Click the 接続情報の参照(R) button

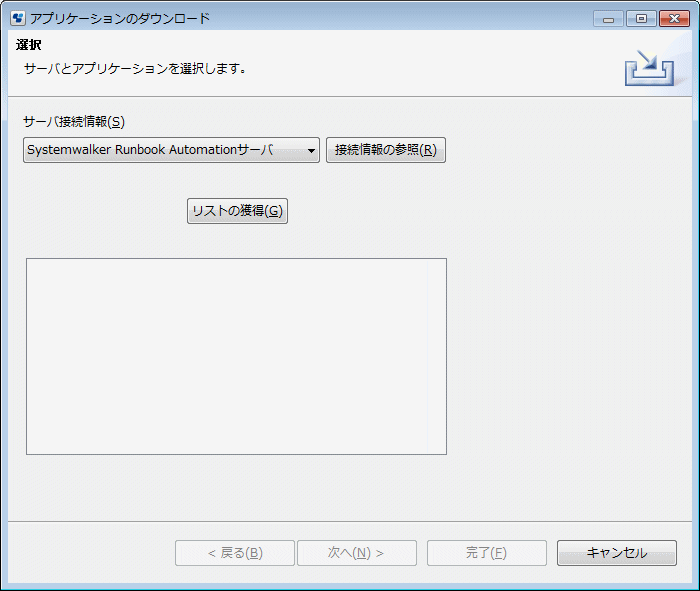click(x=386, y=150)
